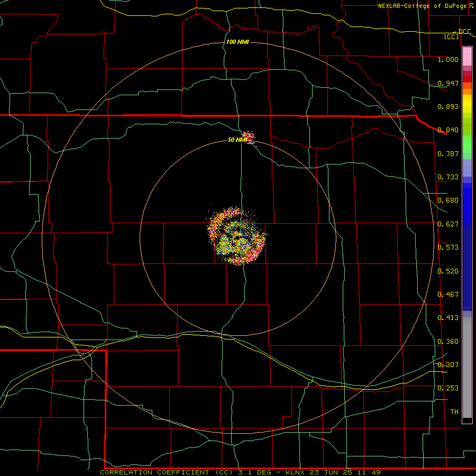The height and width of the screenshot is (476, 476).
Task: Click the 0.893 scale value
Action: (448, 106)
